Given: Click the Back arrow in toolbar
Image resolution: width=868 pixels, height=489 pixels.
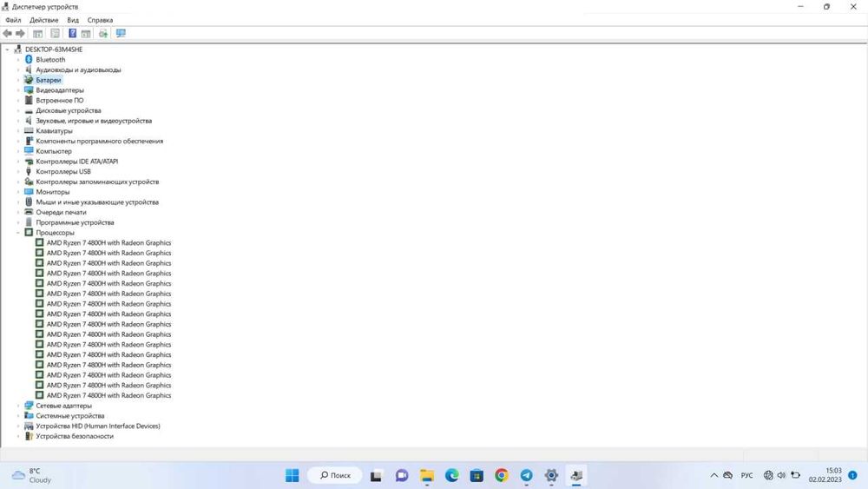Looking at the screenshot, I should pyautogui.click(x=7, y=34).
